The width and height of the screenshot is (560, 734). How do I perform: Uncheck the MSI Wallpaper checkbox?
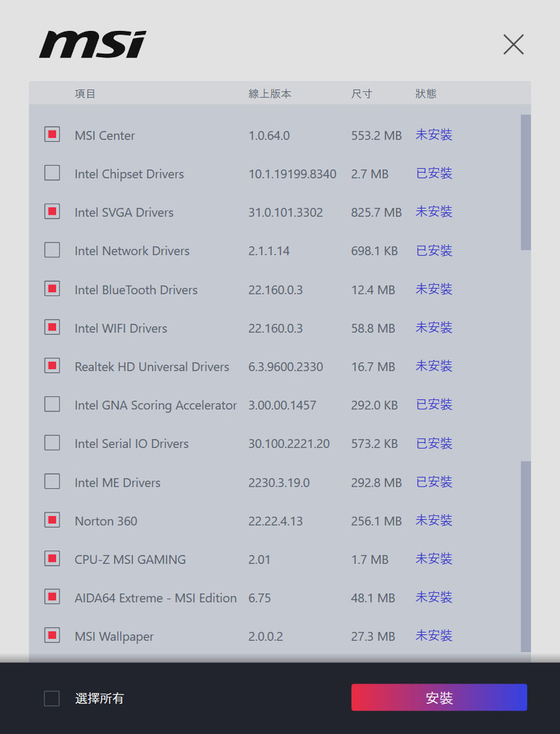(52, 635)
